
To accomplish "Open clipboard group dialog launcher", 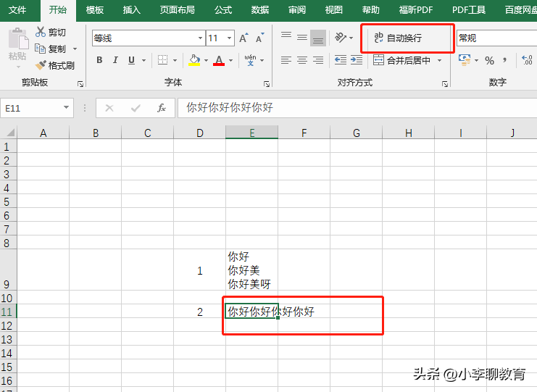I will point(80,84).
